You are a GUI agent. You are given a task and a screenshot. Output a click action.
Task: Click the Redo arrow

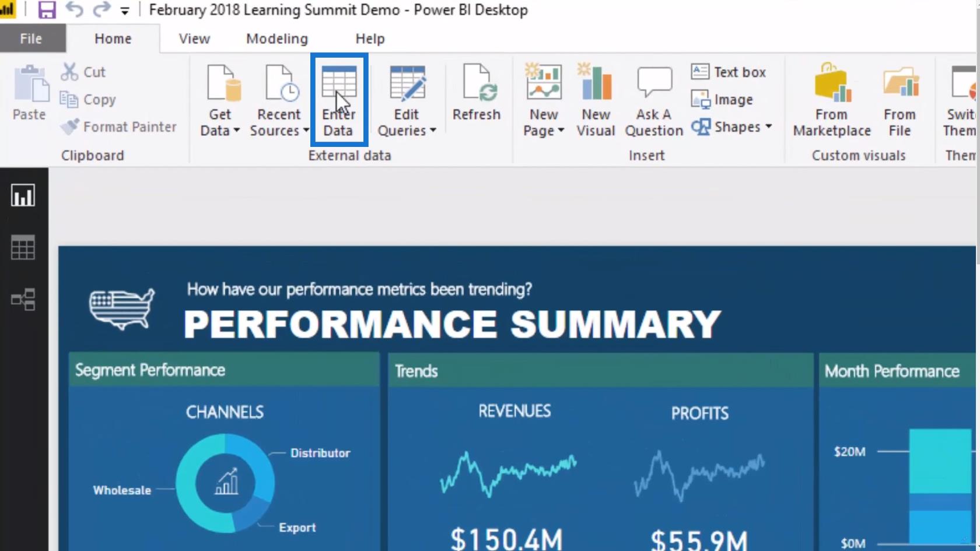pos(101,9)
